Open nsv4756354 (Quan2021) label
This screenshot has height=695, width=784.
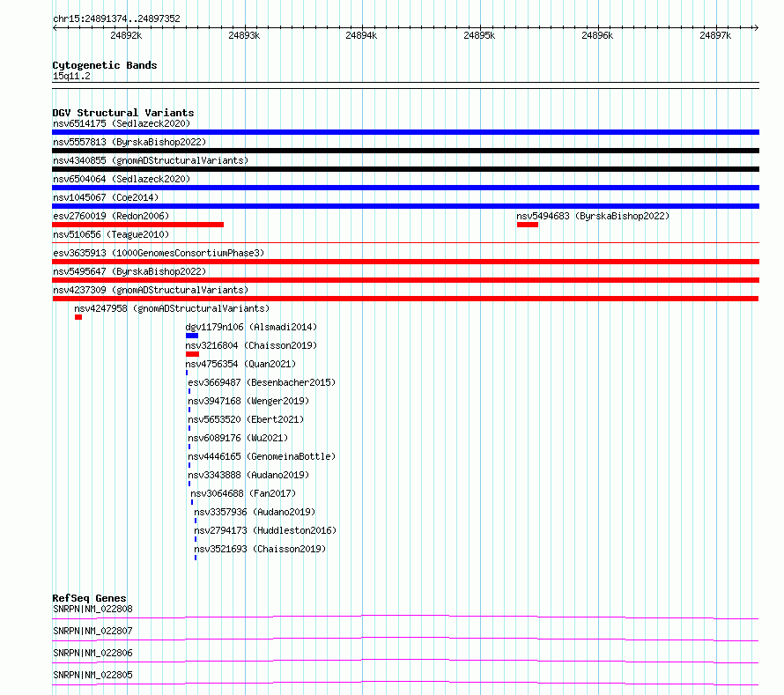coord(240,364)
